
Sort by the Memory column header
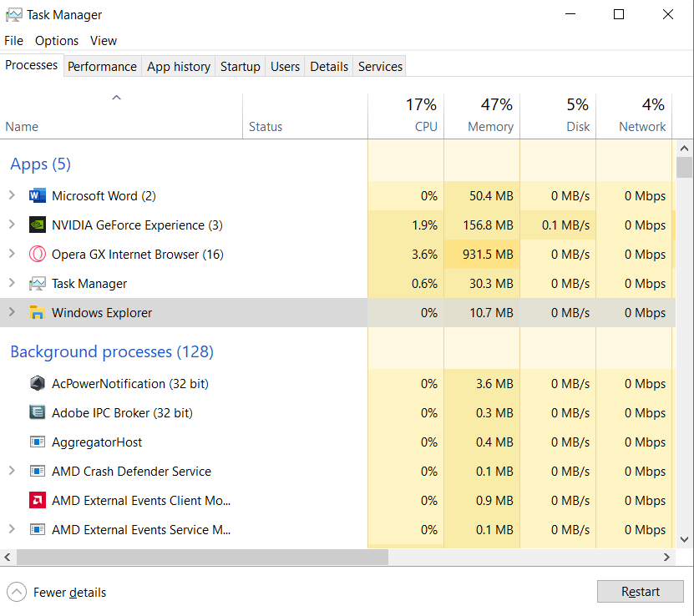pyautogui.click(x=482, y=117)
